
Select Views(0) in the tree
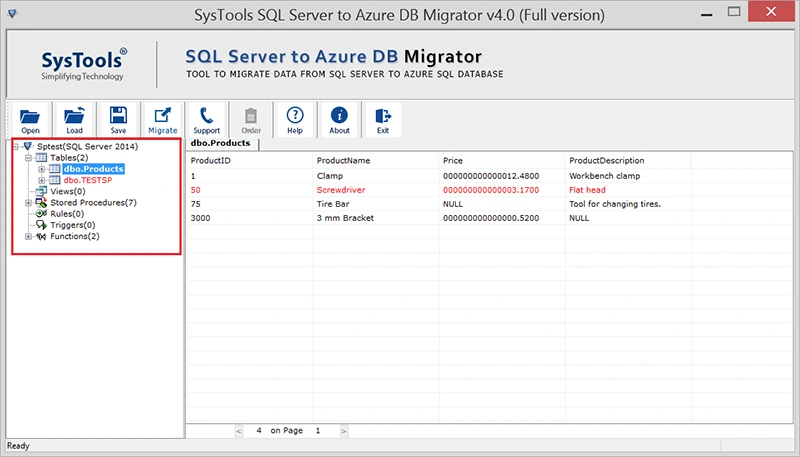(x=67, y=192)
